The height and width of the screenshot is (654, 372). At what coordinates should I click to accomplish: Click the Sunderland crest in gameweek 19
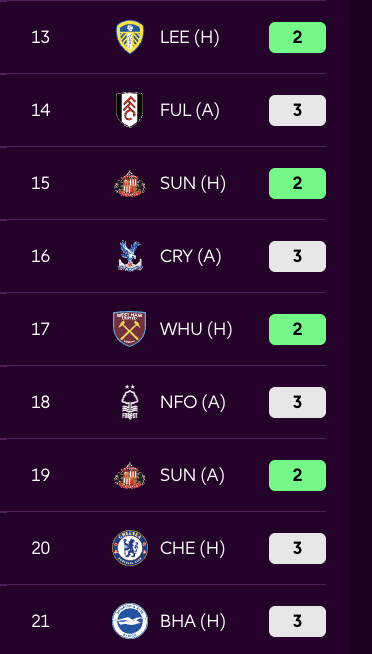(130, 475)
